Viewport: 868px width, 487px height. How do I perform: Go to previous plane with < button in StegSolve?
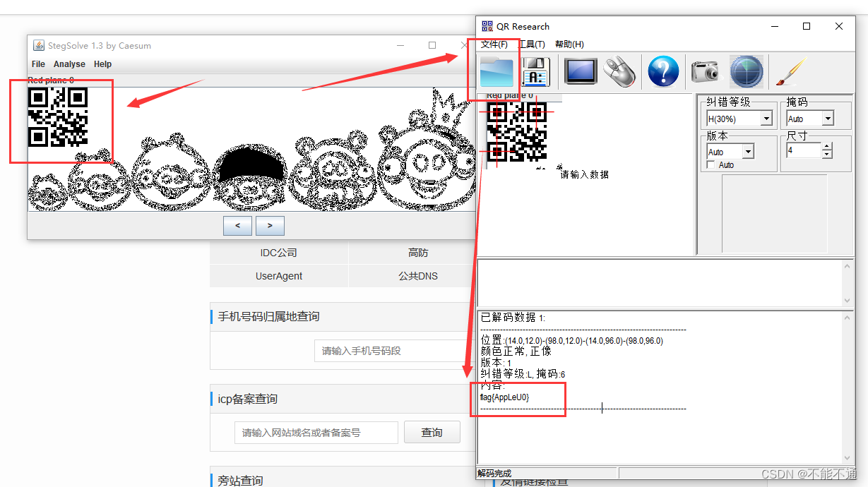pyautogui.click(x=237, y=226)
